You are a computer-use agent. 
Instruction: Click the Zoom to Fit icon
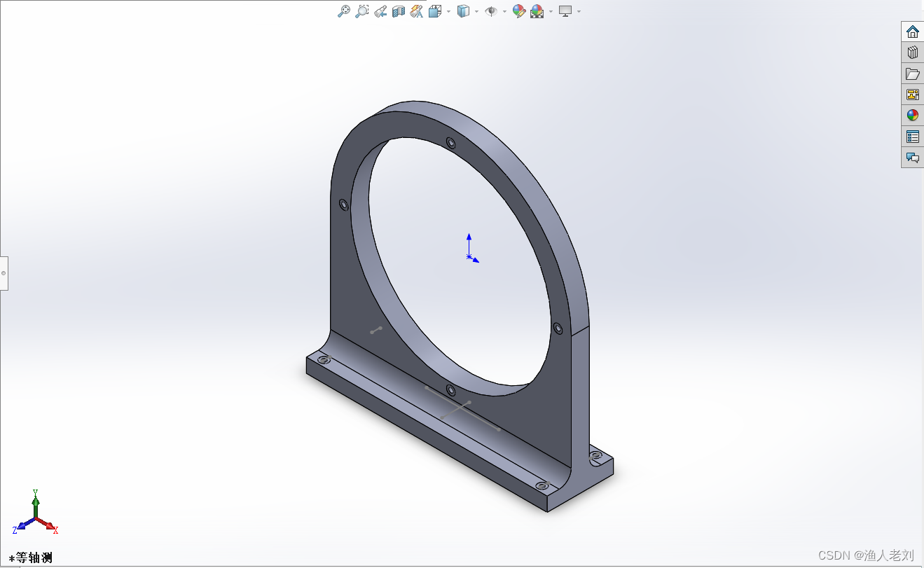coord(344,11)
